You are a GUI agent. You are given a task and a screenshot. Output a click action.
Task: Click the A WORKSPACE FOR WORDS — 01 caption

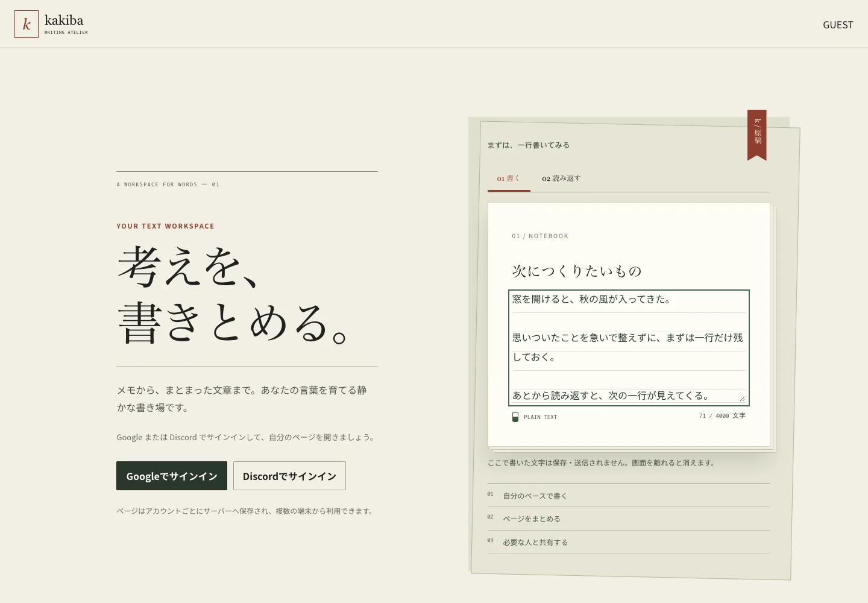(168, 185)
